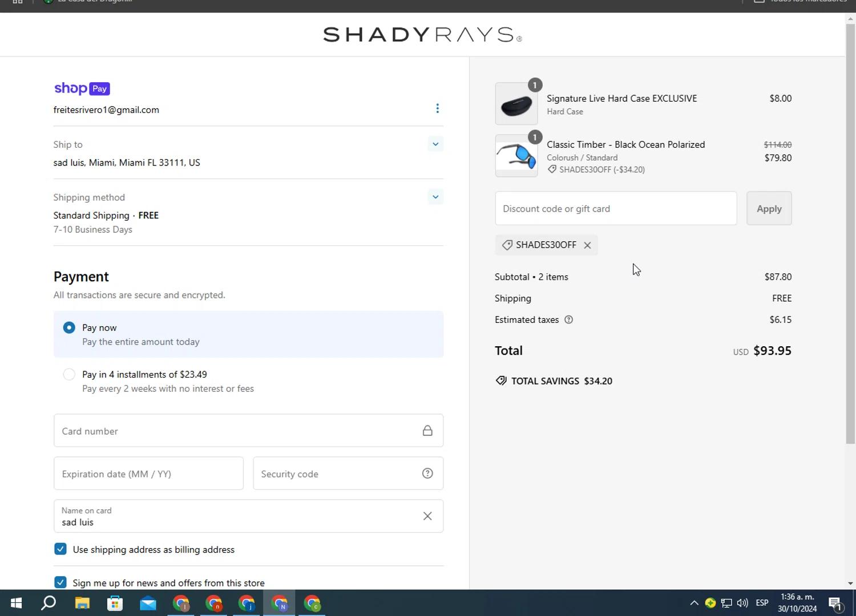The height and width of the screenshot is (616, 856).
Task: Click the Signature Live Hard Case thumbnail
Action: (516, 104)
